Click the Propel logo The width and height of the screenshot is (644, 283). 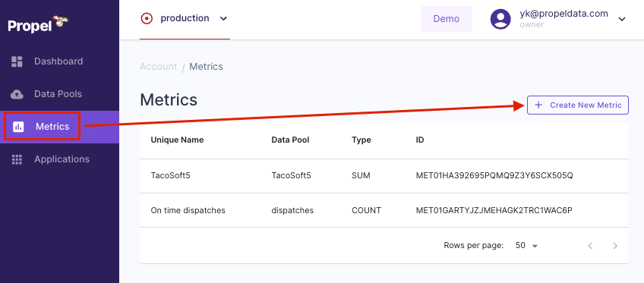38,24
